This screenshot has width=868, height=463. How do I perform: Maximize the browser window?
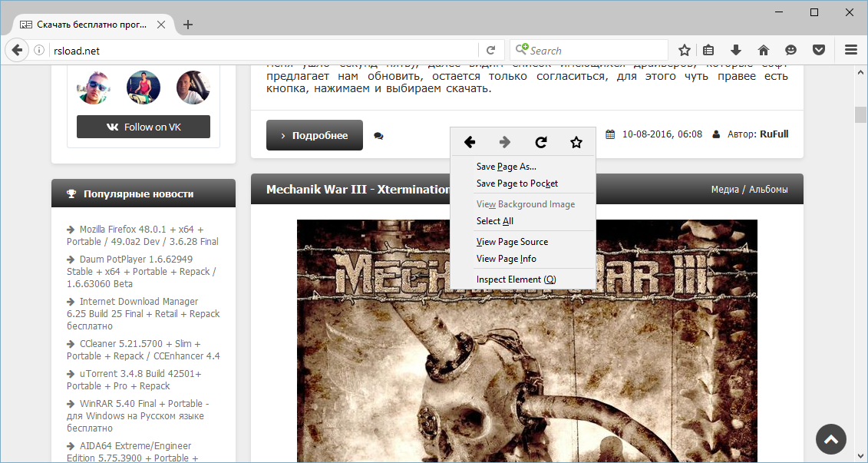(814, 12)
